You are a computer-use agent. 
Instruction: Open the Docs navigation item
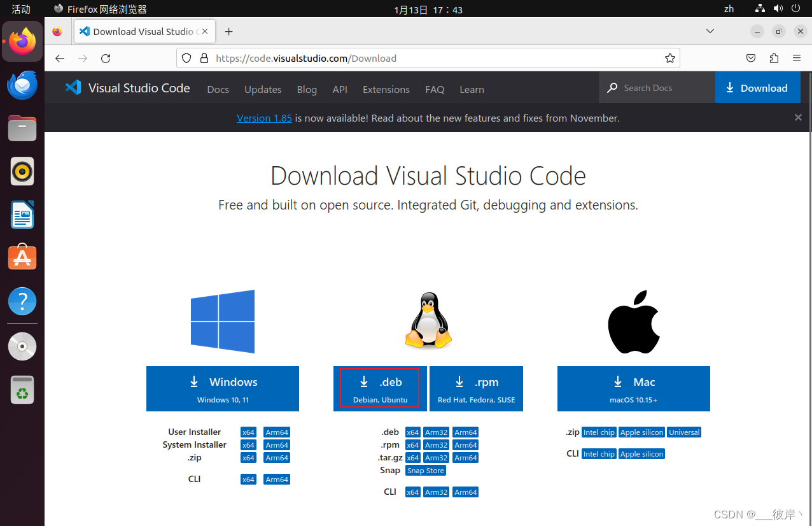(x=218, y=89)
